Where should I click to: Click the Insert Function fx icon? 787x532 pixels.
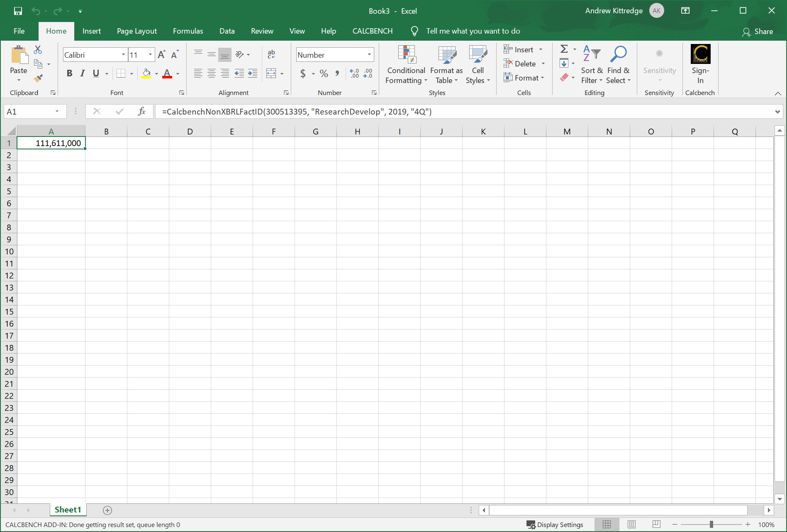click(141, 111)
